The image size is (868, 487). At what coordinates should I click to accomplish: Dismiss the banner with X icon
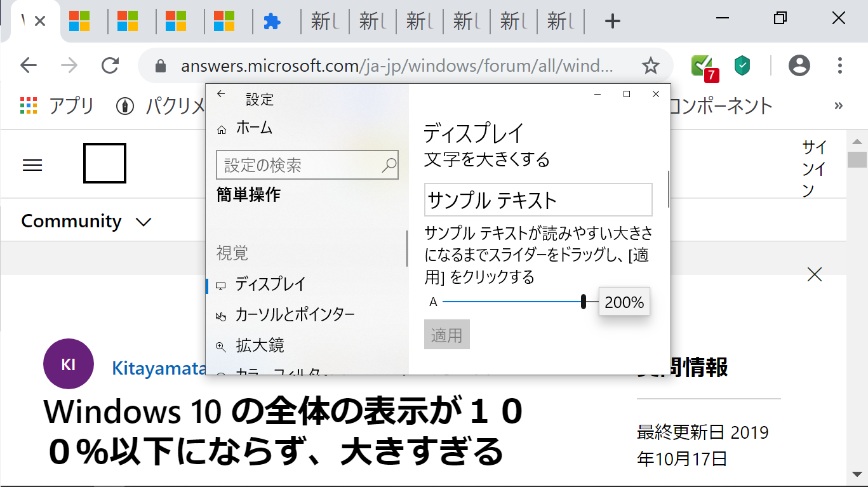click(814, 274)
